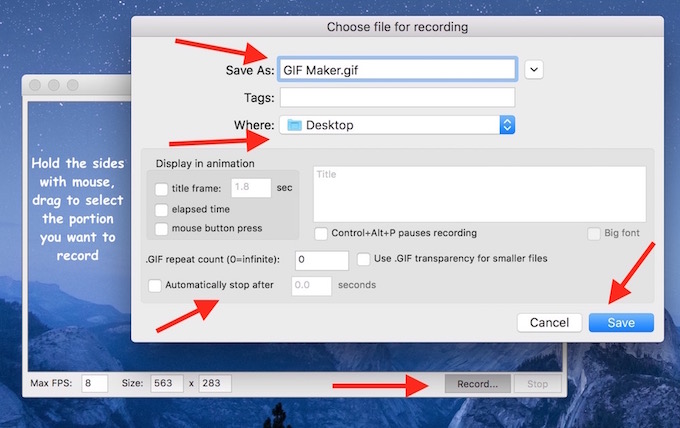Toggle the elapsed time checkbox
Image resolution: width=680 pixels, height=428 pixels.
click(162, 209)
